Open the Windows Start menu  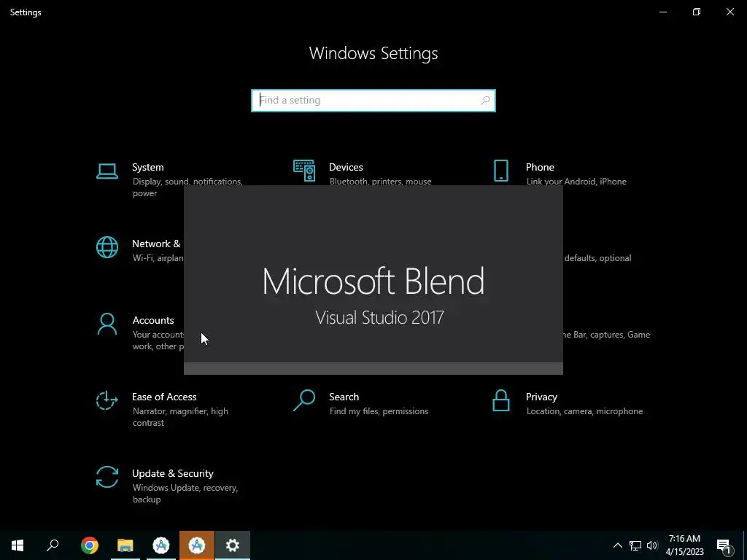pyautogui.click(x=18, y=545)
